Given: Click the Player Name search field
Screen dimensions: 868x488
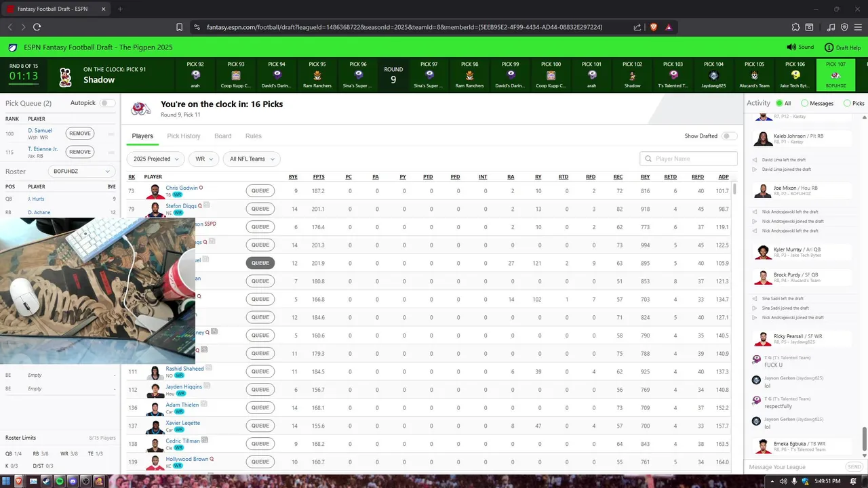Looking at the screenshot, I should (688, 159).
